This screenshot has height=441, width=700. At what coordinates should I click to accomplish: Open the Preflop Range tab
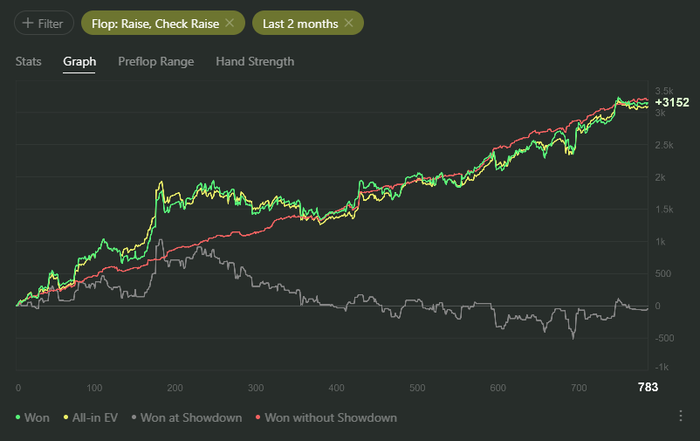pos(156,61)
